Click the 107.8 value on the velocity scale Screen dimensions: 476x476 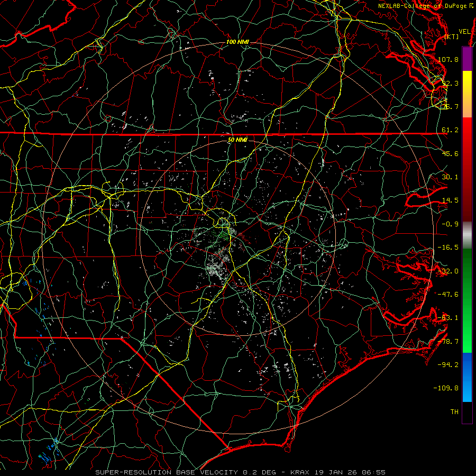(x=448, y=59)
